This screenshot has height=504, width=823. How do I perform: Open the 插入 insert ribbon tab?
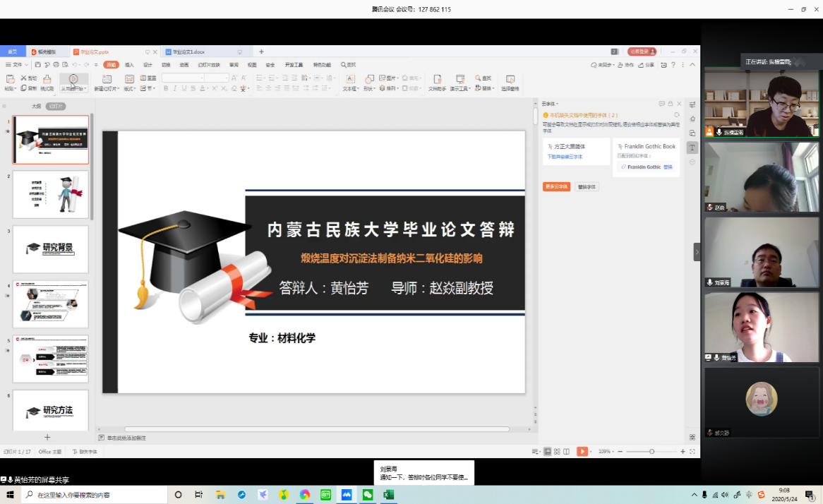click(x=129, y=64)
